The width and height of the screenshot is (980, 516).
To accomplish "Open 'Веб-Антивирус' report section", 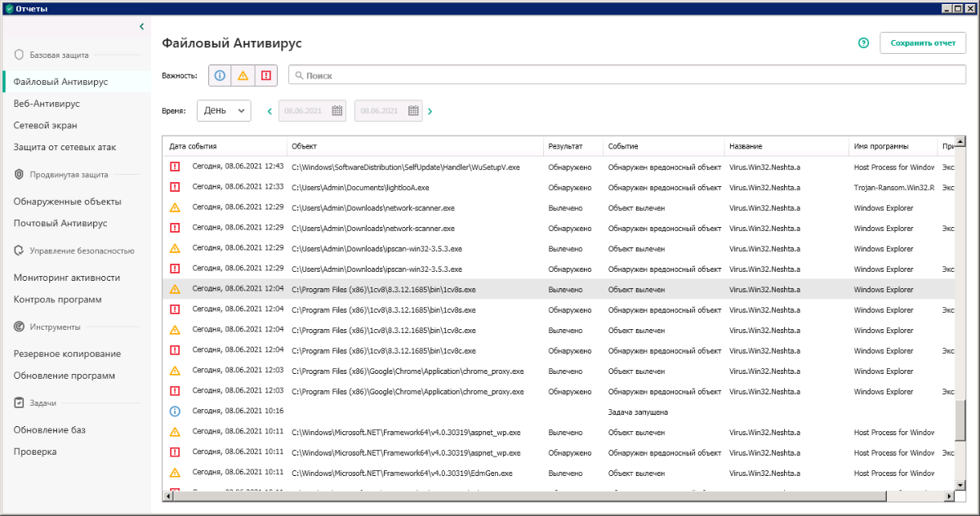I will click(47, 104).
